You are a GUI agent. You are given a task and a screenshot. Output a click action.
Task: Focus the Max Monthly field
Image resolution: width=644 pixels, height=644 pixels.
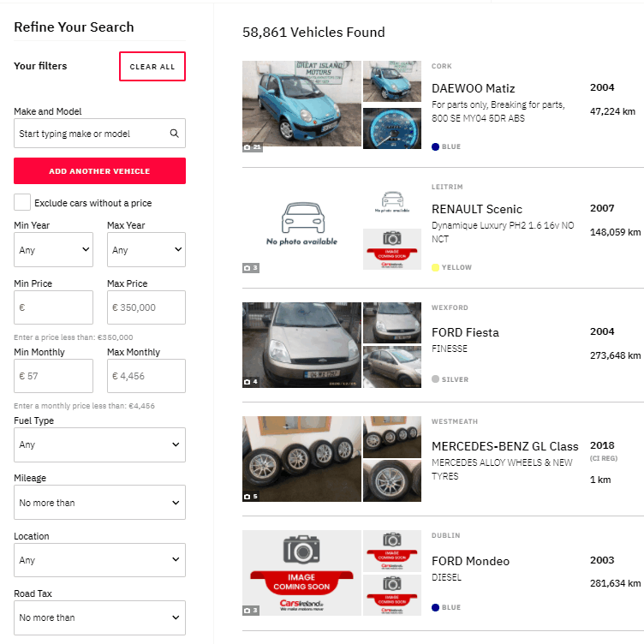pyautogui.click(x=146, y=376)
